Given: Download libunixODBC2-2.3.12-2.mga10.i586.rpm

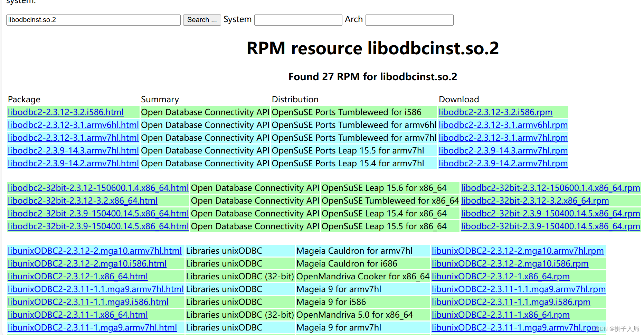Looking at the screenshot, I should coord(510,263).
